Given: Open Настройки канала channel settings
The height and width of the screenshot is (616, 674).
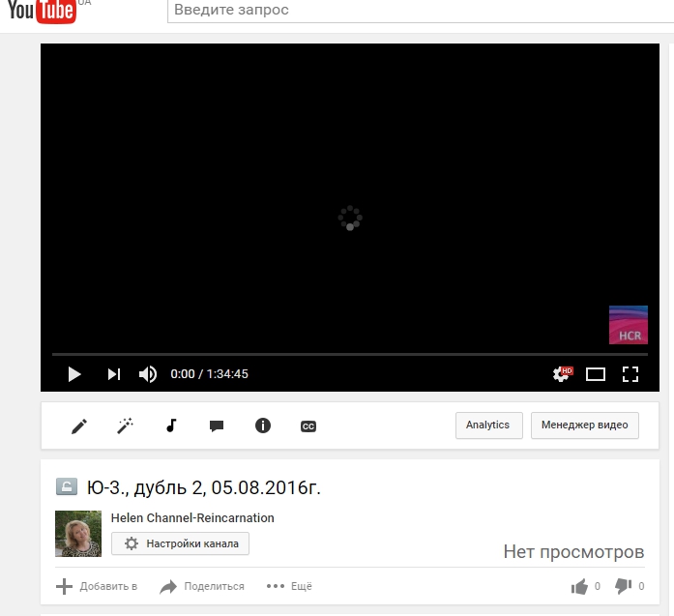Looking at the screenshot, I should pyautogui.click(x=181, y=543).
